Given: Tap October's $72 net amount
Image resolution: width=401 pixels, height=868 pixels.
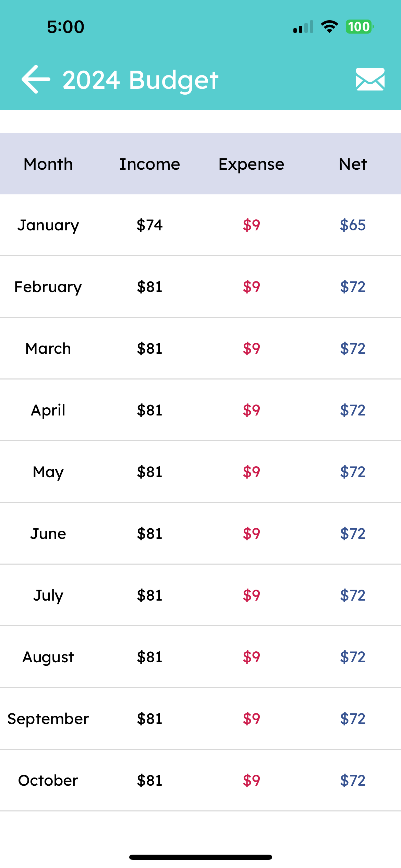Looking at the screenshot, I should (353, 781).
